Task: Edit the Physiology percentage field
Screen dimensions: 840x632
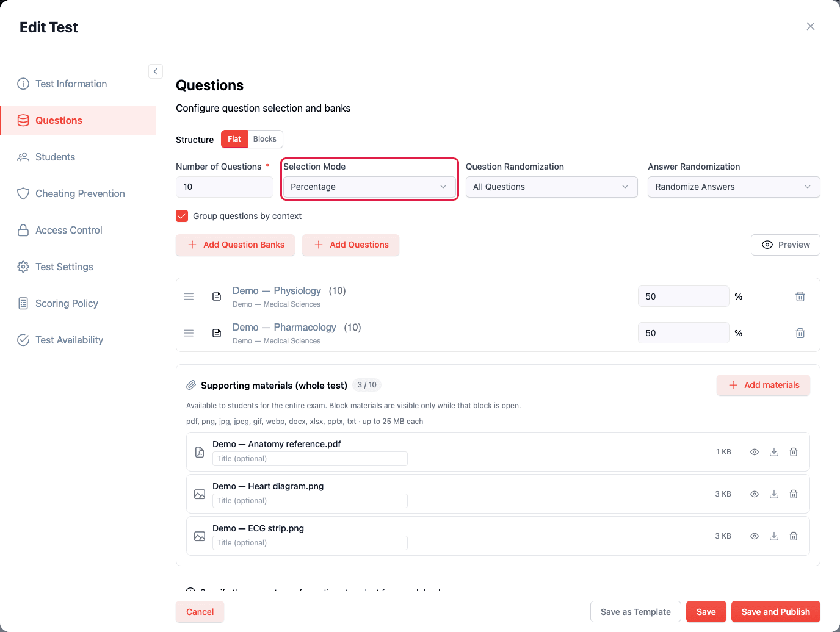Action: coord(684,296)
